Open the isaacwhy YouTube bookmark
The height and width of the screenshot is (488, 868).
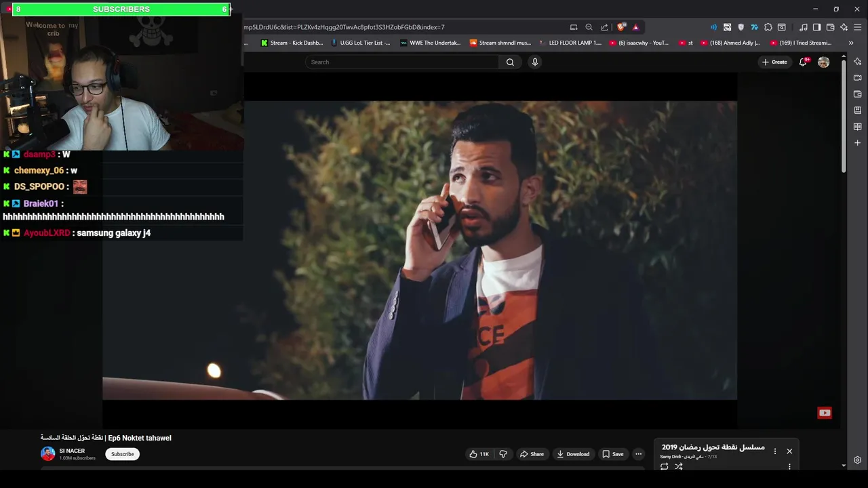[x=639, y=43]
